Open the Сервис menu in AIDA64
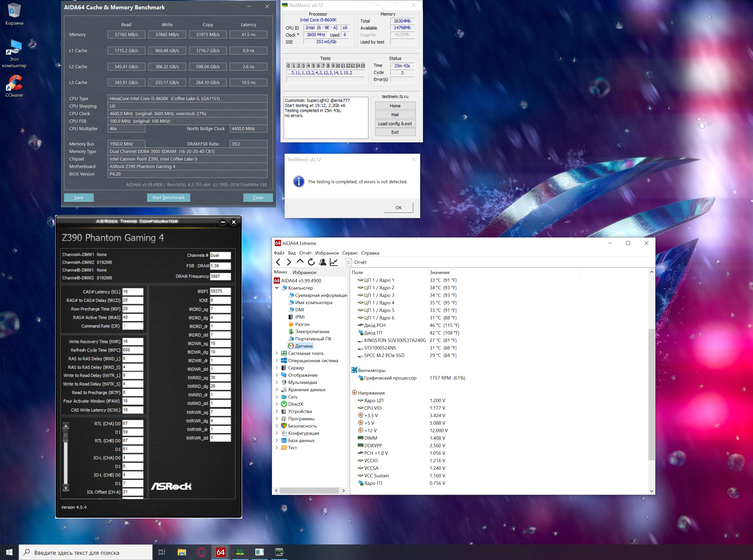Image resolution: width=753 pixels, height=560 pixels. [x=350, y=253]
